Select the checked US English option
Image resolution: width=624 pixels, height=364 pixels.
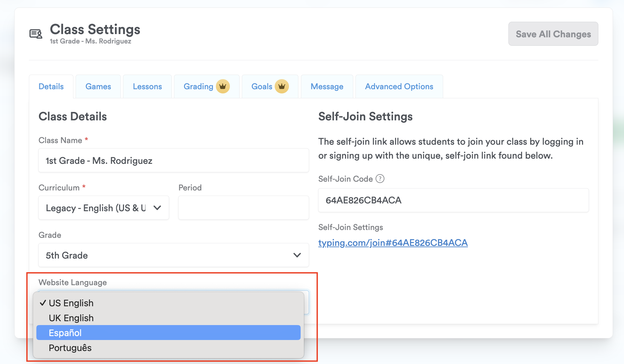click(71, 303)
